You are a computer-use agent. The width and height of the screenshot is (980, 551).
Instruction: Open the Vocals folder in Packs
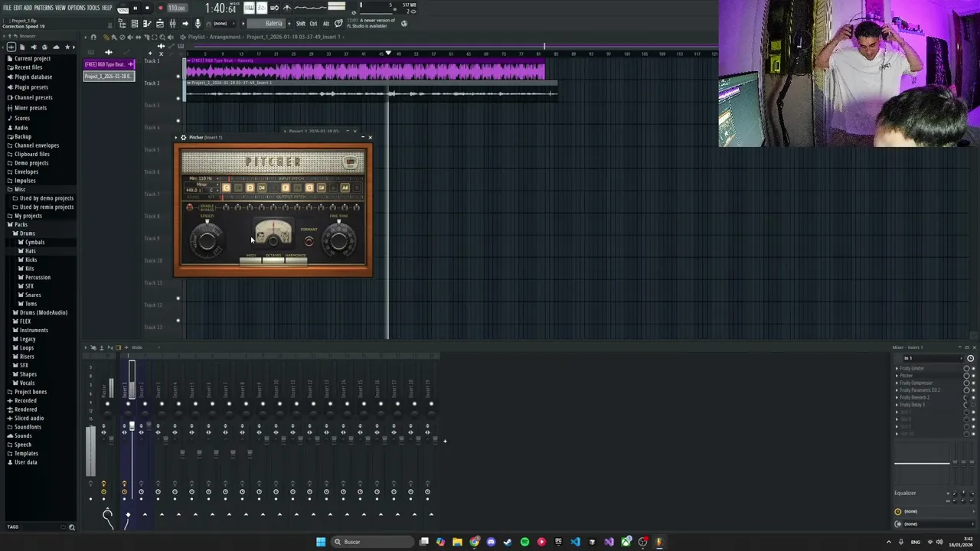tap(27, 383)
